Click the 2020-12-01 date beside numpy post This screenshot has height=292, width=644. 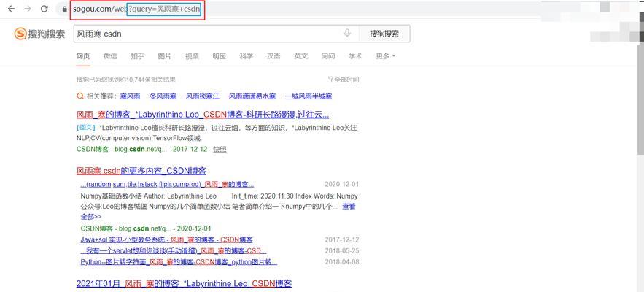click(342, 184)
